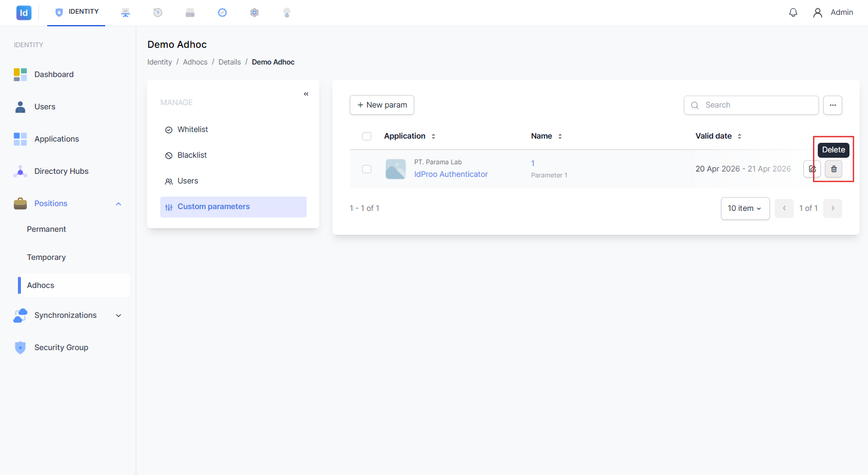Click the New param button
This screenshot has width=868, height=475.
click(x=382, y=105)
